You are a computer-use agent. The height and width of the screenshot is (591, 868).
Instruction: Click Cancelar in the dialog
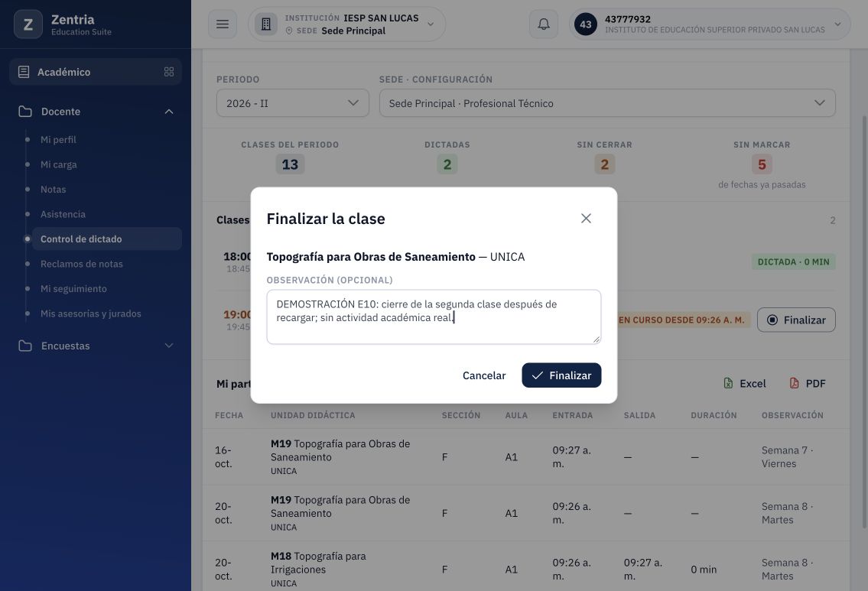484,375
